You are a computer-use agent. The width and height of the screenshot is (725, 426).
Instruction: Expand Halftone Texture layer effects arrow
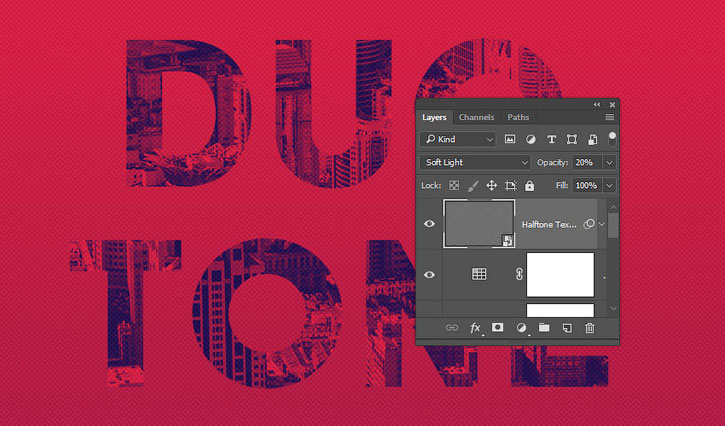(x=602, y=224)
